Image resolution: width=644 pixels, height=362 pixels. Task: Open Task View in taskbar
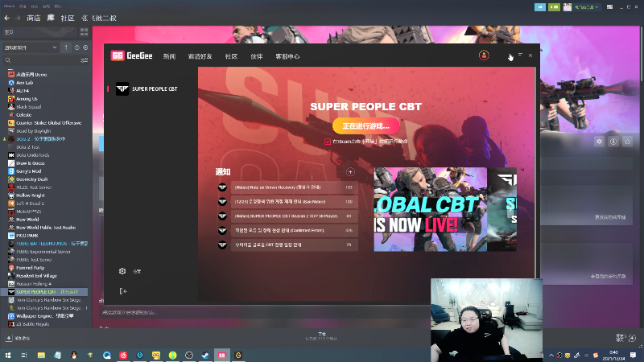(x=24, y=355)
